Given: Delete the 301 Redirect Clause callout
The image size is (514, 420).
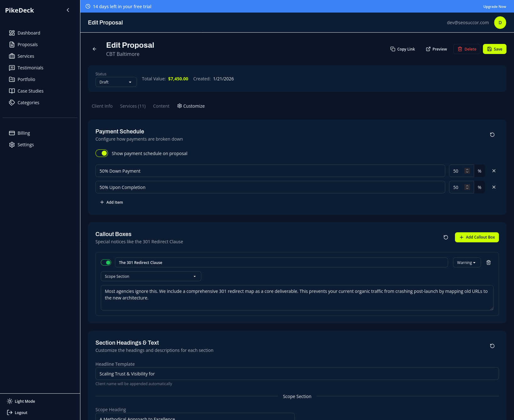Looking at the screenshot, I should [488, 262].
